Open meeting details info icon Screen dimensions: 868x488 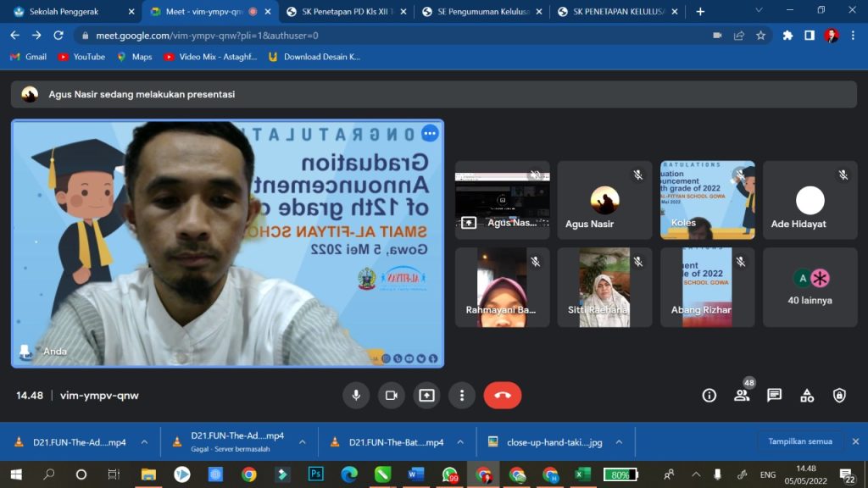coord(709,396)
